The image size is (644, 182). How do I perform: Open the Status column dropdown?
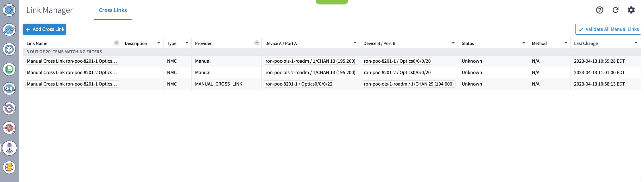(x=524, y=43)
